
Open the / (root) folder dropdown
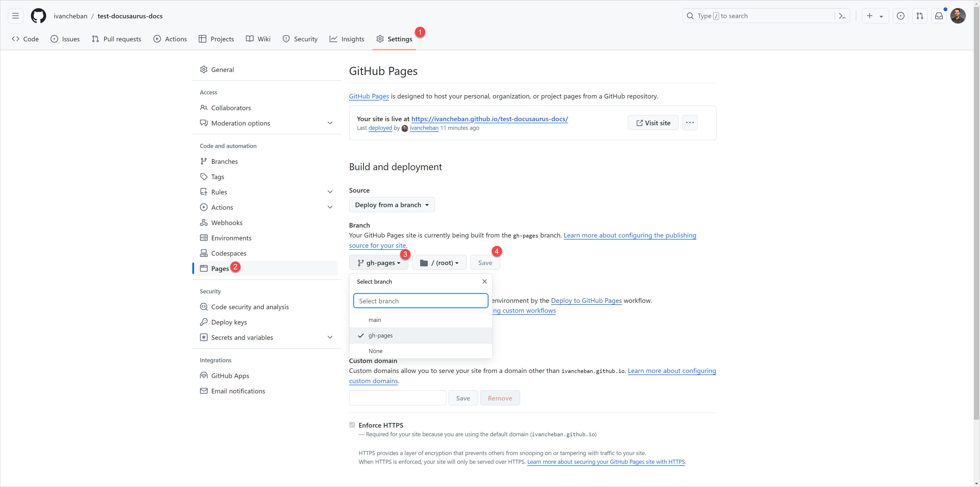(439, 263)
